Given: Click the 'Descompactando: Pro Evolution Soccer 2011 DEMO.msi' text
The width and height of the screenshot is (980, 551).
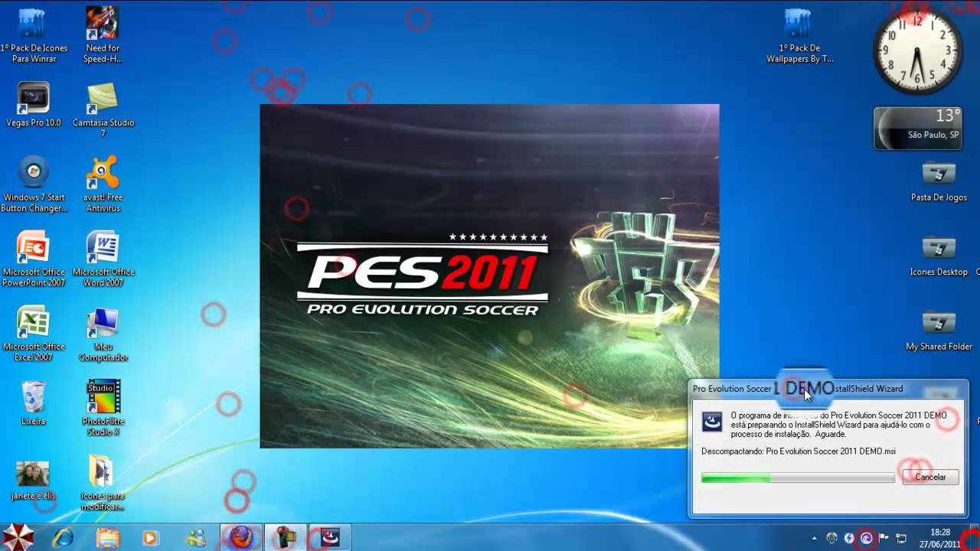Looking at the screenshot, I should click(x=799, y=452).
